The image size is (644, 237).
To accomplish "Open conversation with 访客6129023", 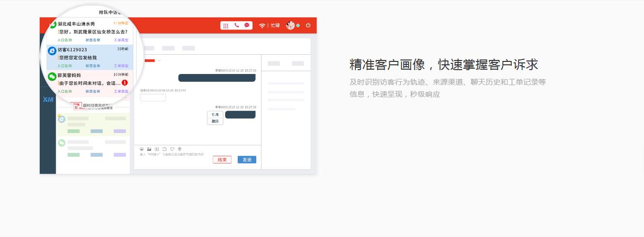I will coord(90,58).
